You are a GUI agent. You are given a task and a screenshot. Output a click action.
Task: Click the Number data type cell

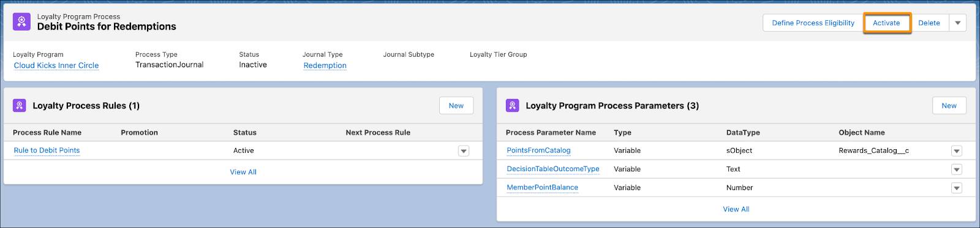[x=739, y=188]
